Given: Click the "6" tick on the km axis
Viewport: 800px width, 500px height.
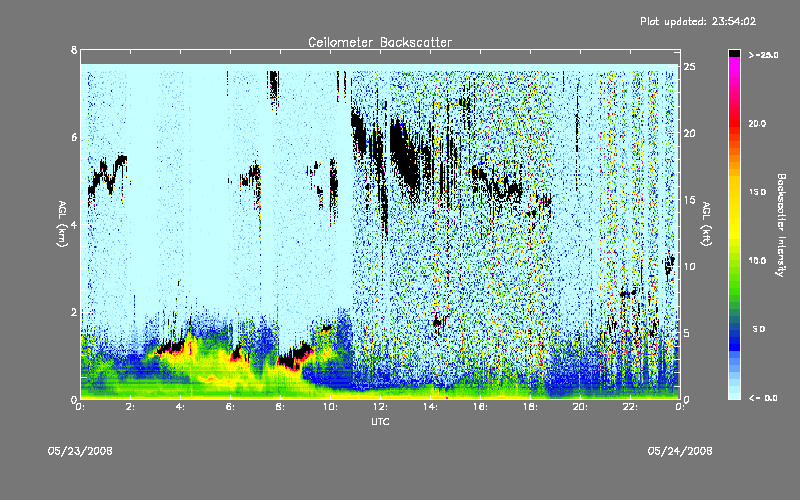Looking at the screenshot, I should [x=74, y=137].
